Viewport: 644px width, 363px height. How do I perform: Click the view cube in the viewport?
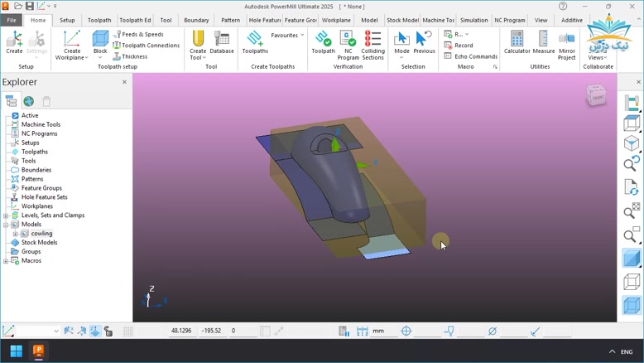(x=596, y=96)
